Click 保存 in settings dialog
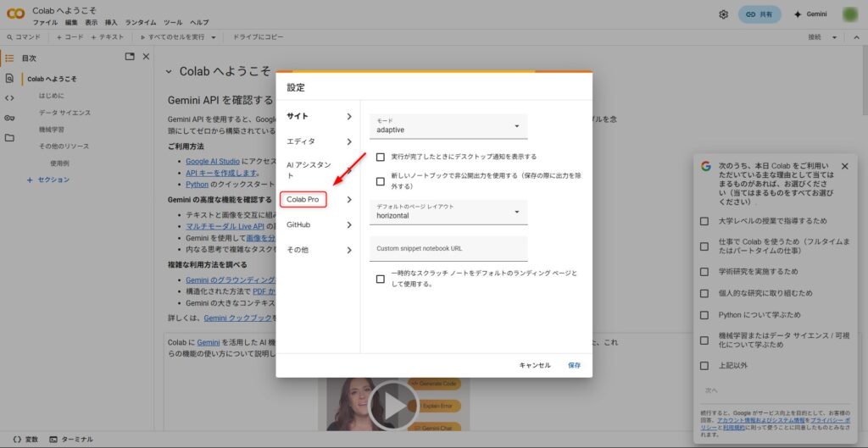The width and height of the screenshot is (868, 448). [x=575, y=366]
